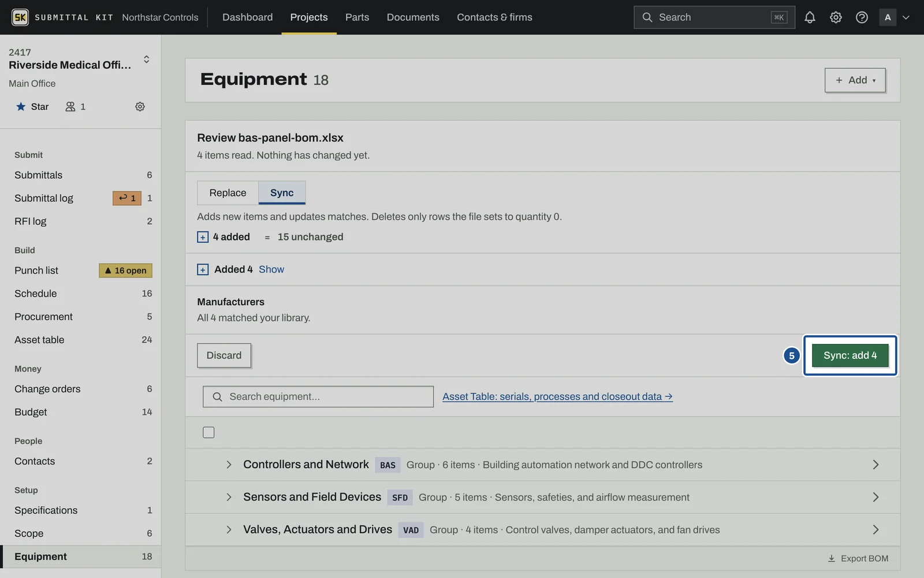Click the VAD tag on Valves row
The image size is (924, 578).
pyautogui.click(x=411, y=530)
